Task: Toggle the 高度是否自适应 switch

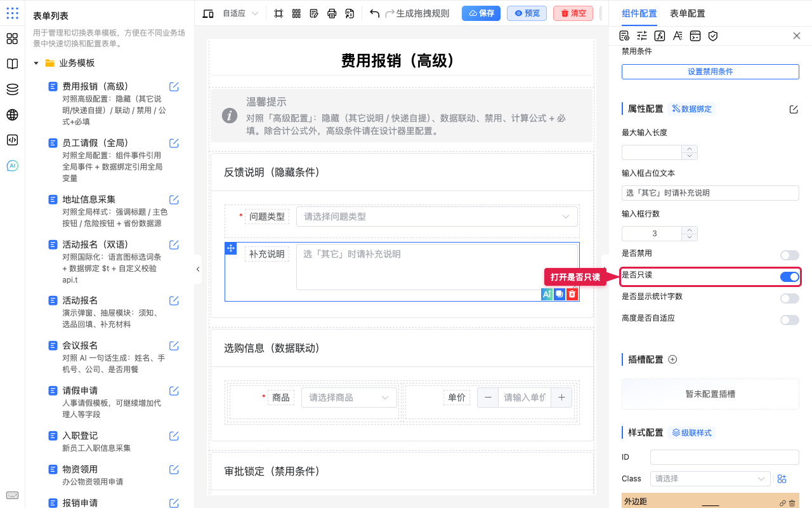Action: 790,320
